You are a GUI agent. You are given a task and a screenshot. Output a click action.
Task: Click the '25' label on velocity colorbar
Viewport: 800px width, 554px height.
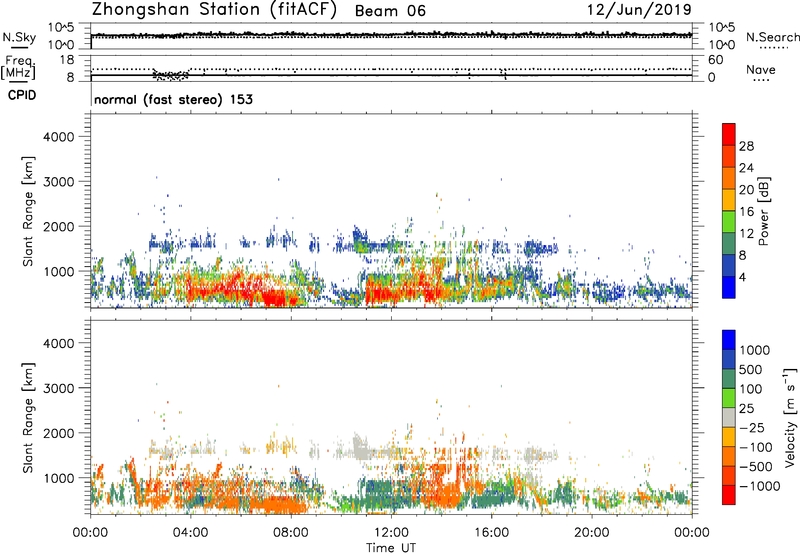click(746, 408)
